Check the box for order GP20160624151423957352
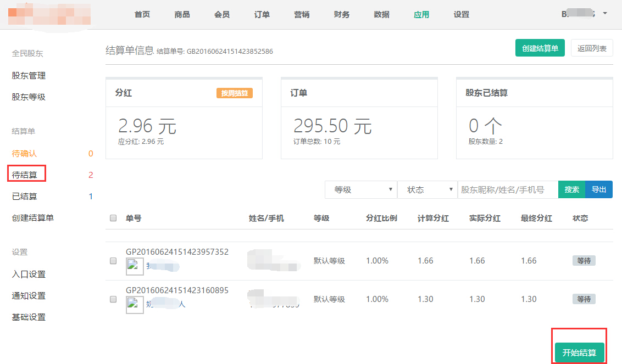622x364 pixels. 113,261
